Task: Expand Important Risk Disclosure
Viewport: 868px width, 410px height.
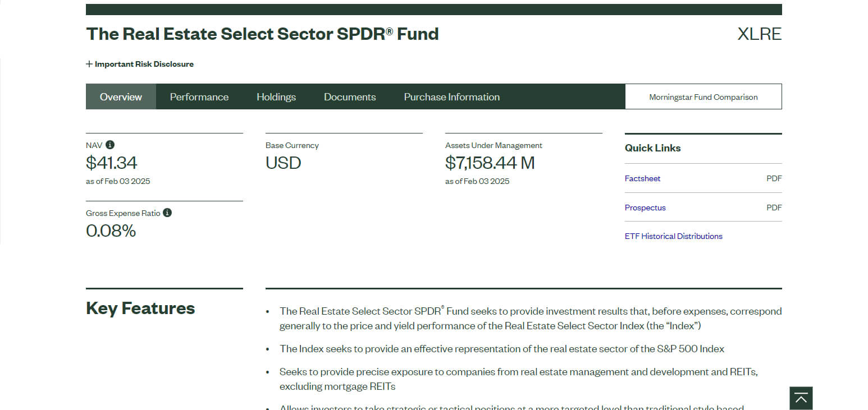Action: [140, 64]
